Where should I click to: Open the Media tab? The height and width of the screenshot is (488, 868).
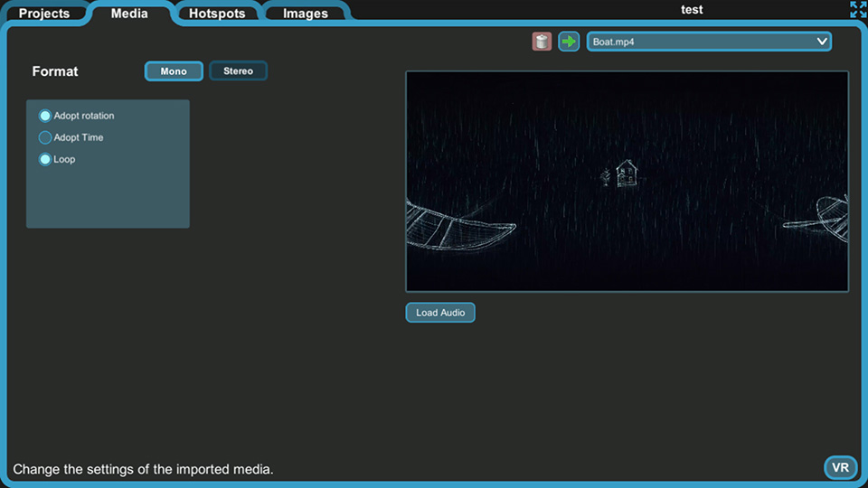[129, 14]
